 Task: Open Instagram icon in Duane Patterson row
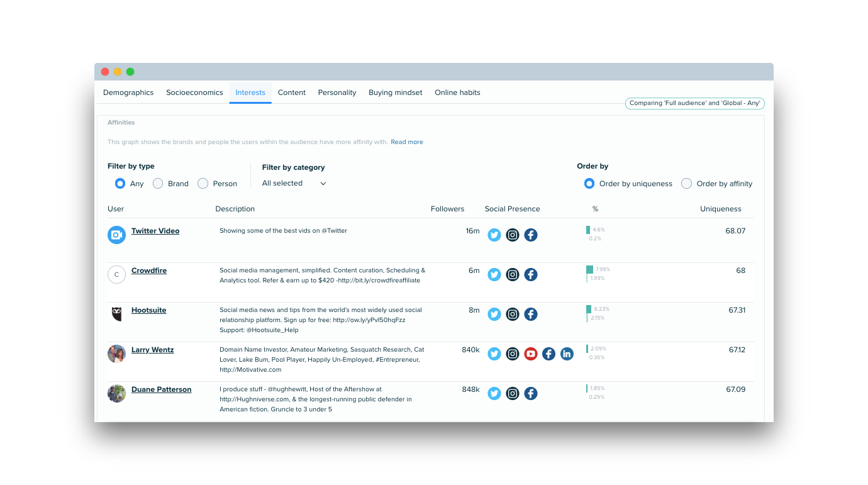click(513, 394)
